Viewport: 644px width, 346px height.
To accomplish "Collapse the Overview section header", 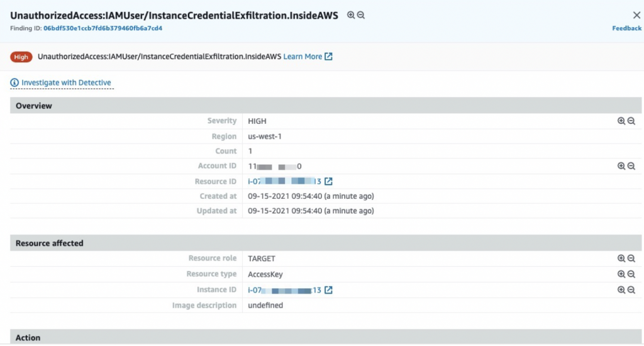I will 326,106.
